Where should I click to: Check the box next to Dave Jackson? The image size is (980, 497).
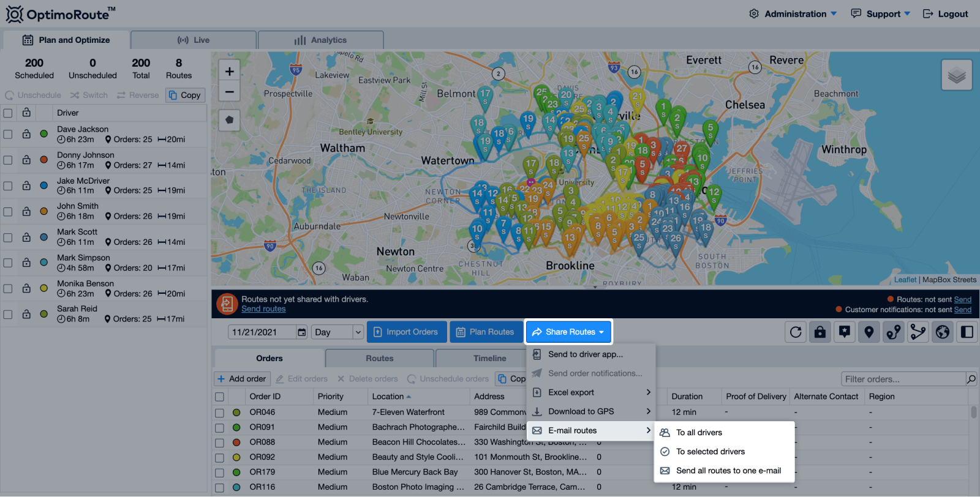(x=8, y=134)
